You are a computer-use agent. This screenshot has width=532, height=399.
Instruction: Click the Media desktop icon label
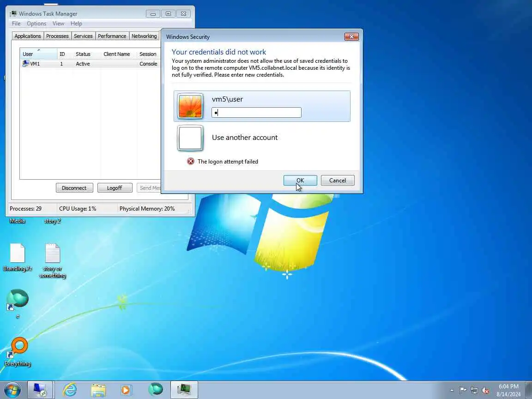(x=17, y=221)
